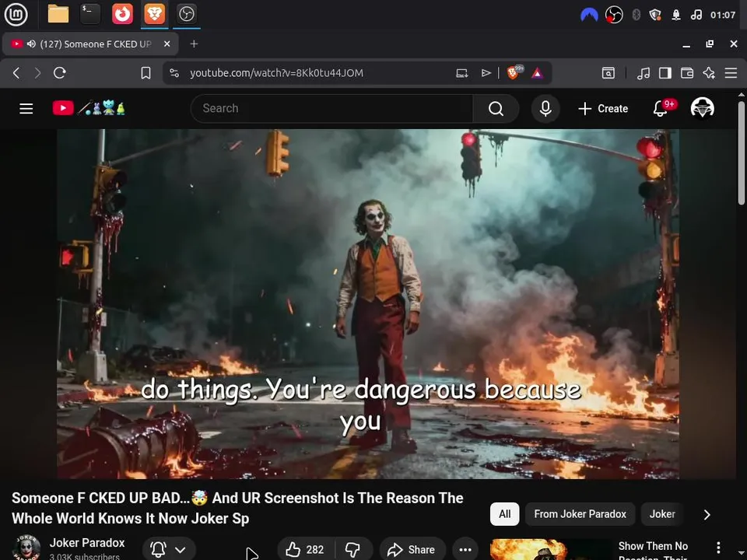Open Brave Wallet icon
The image size is (747, 560).
(x=687, y=73)
